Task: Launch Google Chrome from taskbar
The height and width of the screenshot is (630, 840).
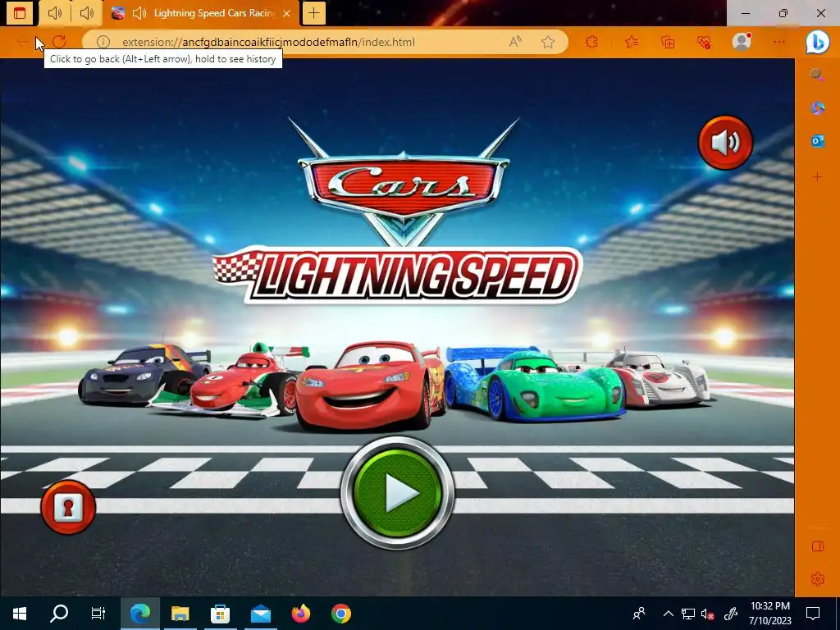Action: tap(340, 614)
